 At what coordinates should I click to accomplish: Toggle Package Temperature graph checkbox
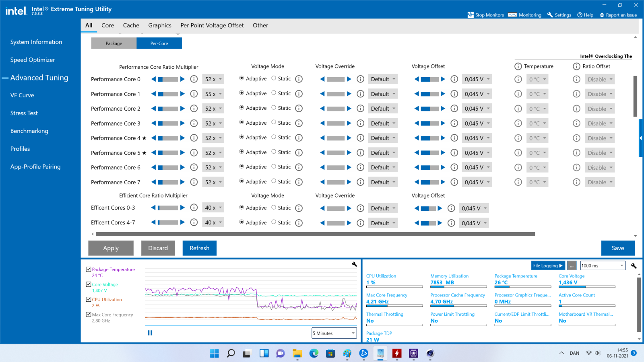(x=89, y=269)
